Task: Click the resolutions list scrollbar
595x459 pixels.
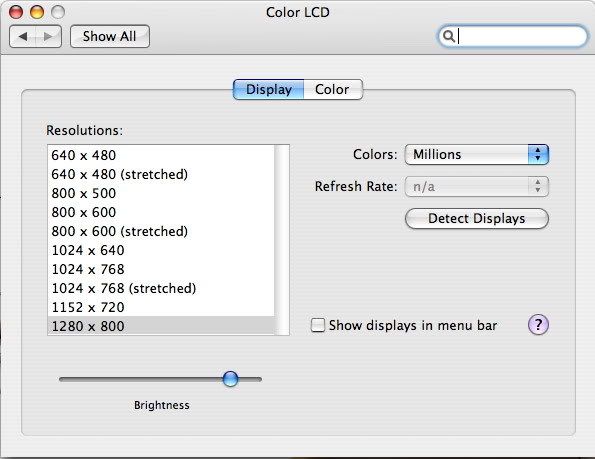Action: [282, 240]
